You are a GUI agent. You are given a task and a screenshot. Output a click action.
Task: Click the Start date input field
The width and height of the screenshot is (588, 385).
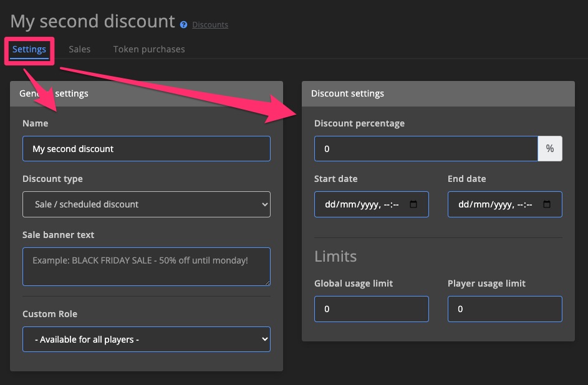362,204
